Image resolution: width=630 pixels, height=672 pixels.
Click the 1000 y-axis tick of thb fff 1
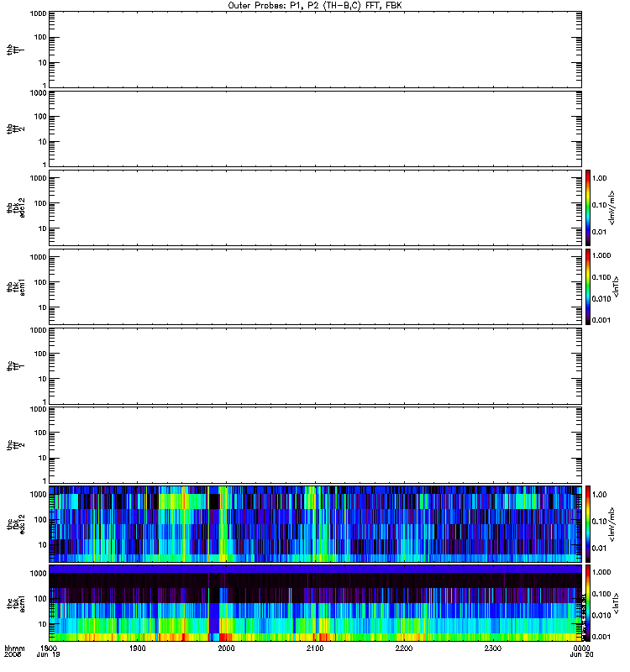(x=38, y=13)
